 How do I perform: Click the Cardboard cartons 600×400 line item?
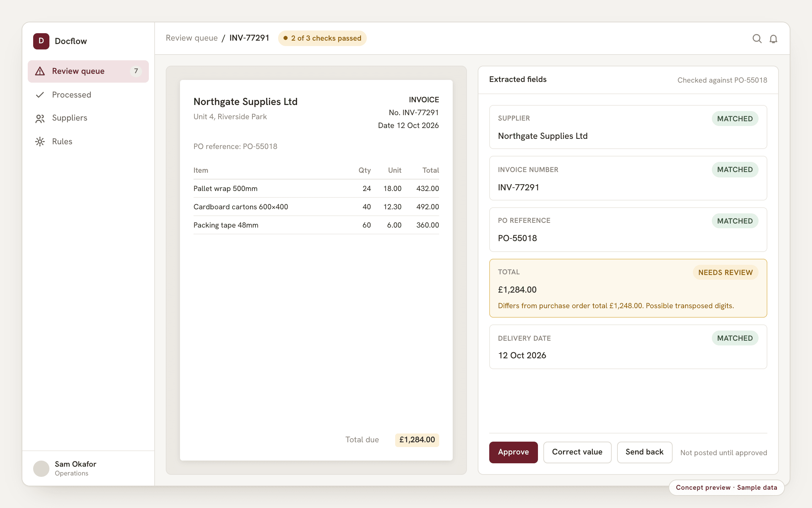[x=316, y=207]
